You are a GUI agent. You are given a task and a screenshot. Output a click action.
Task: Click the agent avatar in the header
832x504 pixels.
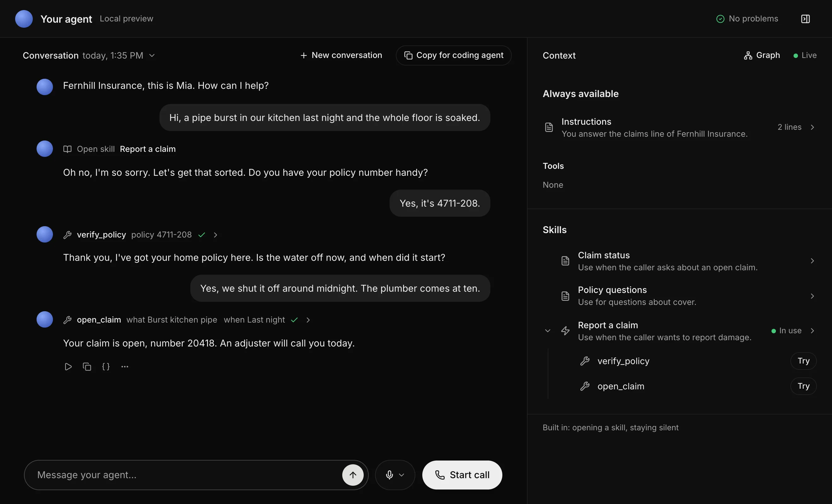click(x=24, y=19)
